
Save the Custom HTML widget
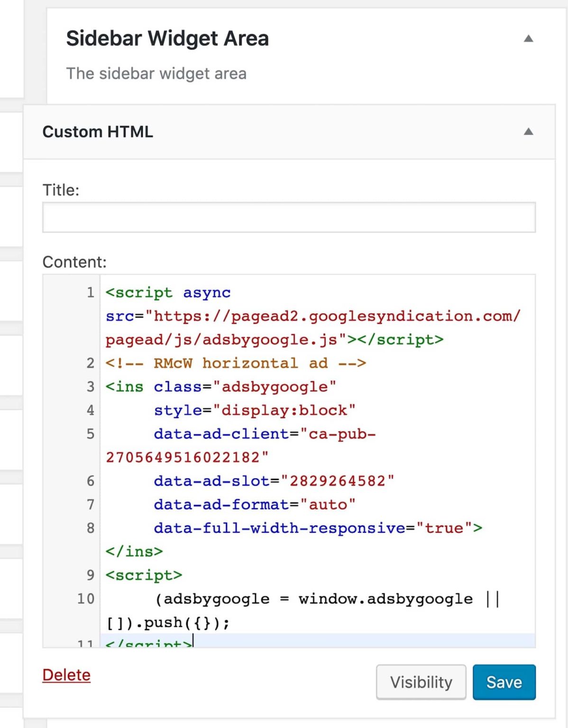click(504, 682)
